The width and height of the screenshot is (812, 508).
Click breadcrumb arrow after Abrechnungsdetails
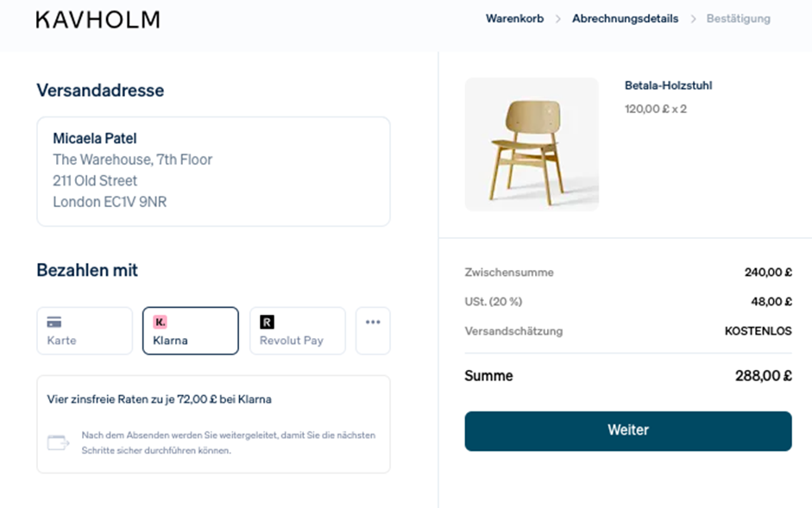692,19
